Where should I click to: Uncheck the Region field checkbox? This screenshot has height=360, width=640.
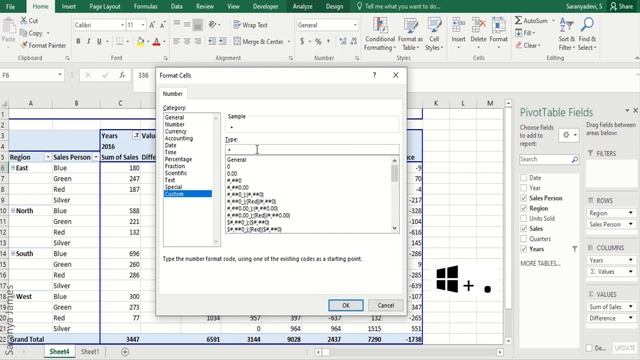(x=524, y=208)
